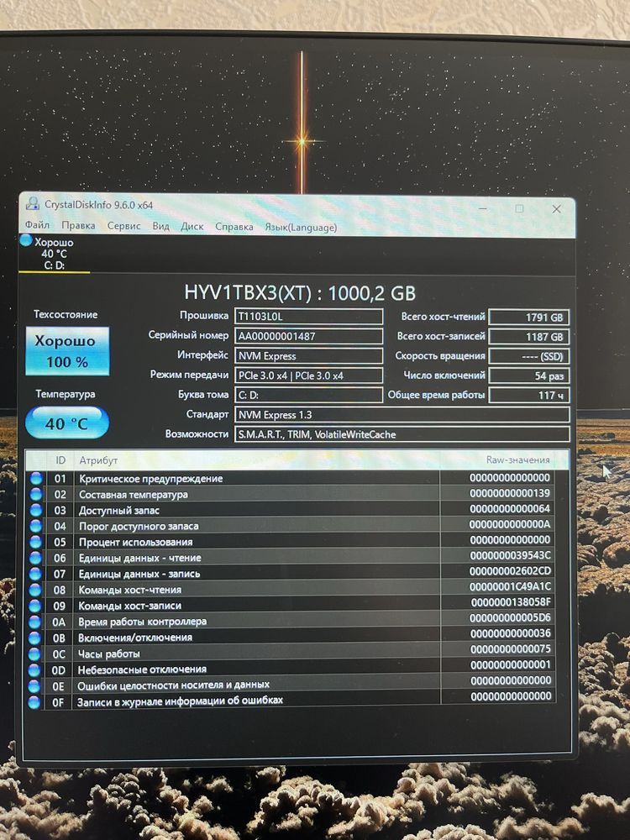Click the disk title HYV1TBX3(XT) : 1000,2 GB
Image resolution: width=630 pixels, height=840 pixels.
(x=300, y=293)
